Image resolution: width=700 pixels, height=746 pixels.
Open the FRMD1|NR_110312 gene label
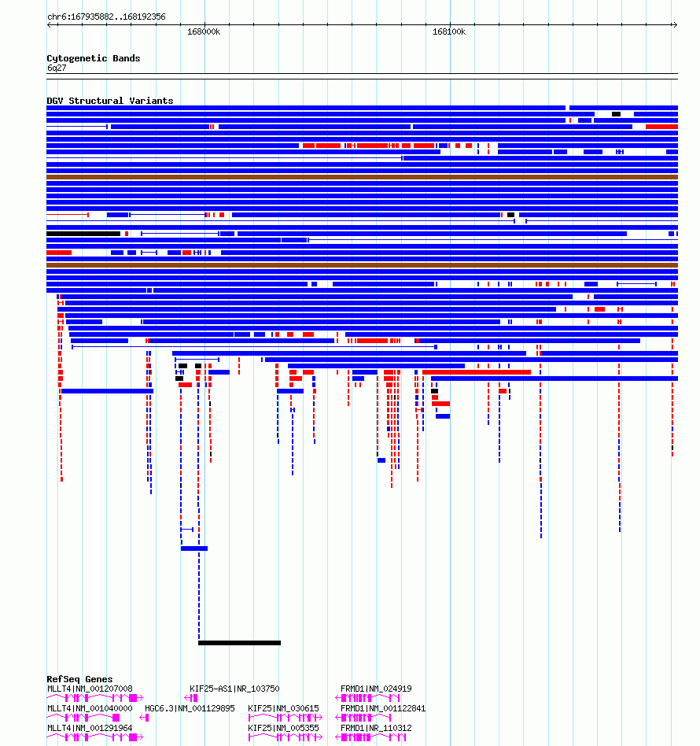(x=376, y=728)
